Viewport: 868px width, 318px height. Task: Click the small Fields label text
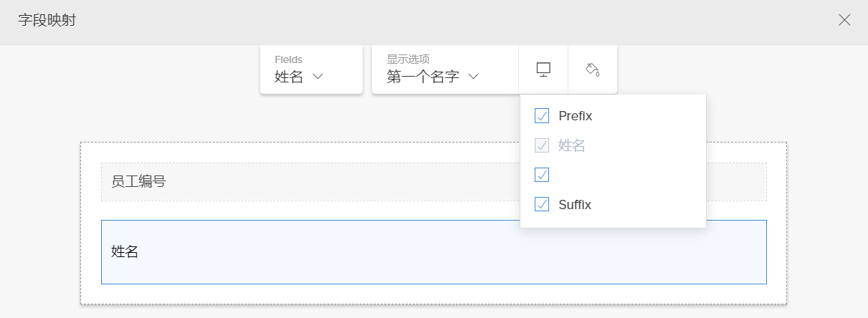pyautogui.click(x=288, y=59)
